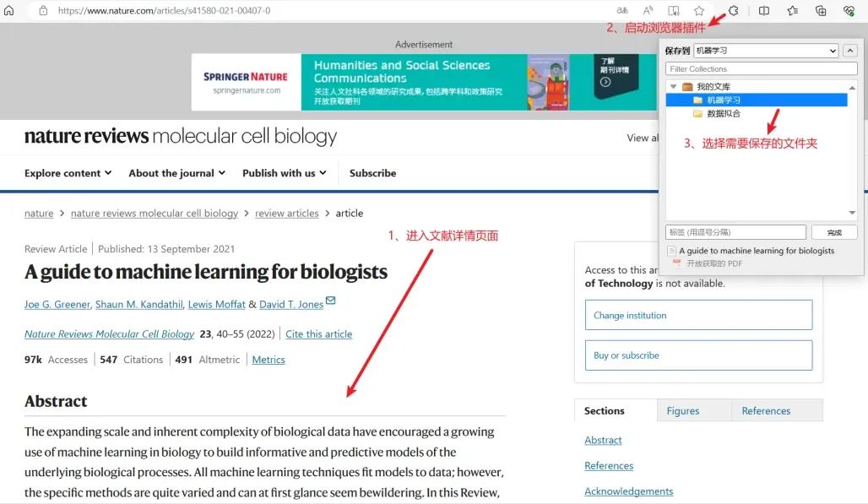Open the split screen icon

tap(763, 11)
